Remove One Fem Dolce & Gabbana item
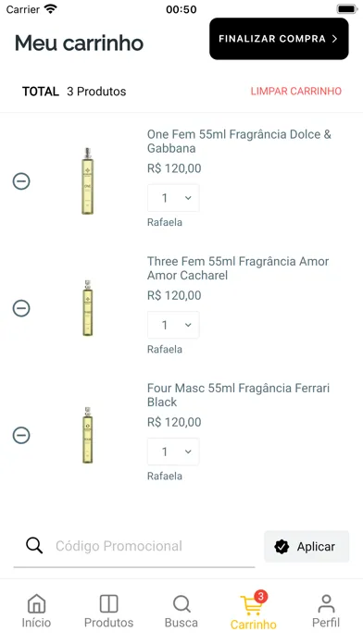This screenshot has height=644, width=363. point(21,181)
